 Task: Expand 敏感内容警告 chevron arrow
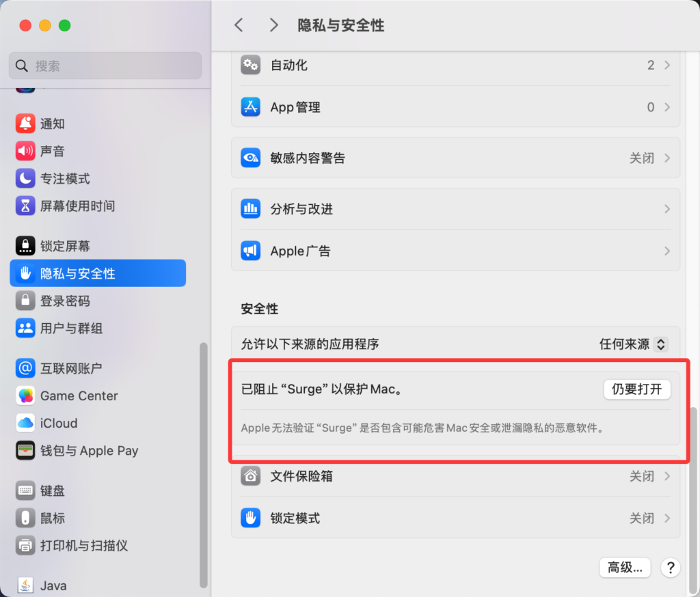(667, 158)
